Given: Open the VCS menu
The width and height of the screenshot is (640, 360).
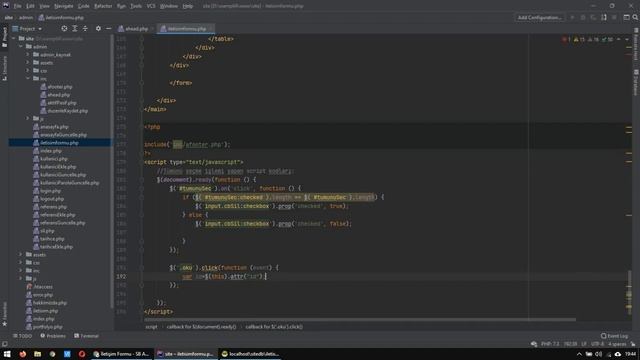Looking at the screenshot, I should (151, 6).
